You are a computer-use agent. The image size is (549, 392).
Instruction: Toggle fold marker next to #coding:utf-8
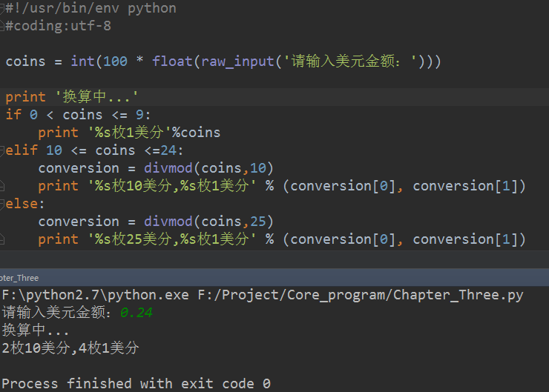pyautogui.click(x=2, y=27)
